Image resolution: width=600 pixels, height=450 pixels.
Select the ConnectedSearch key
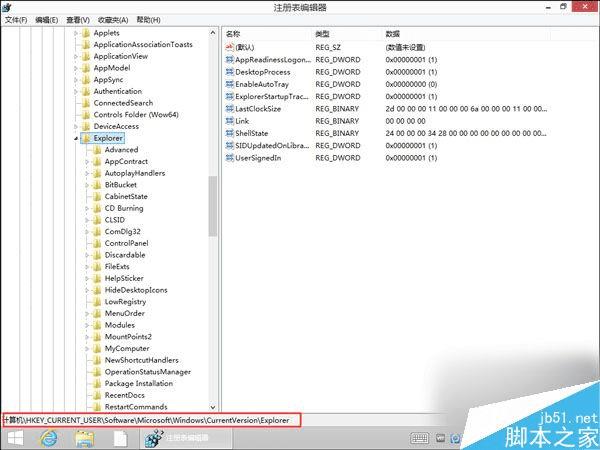click(123, 103)
